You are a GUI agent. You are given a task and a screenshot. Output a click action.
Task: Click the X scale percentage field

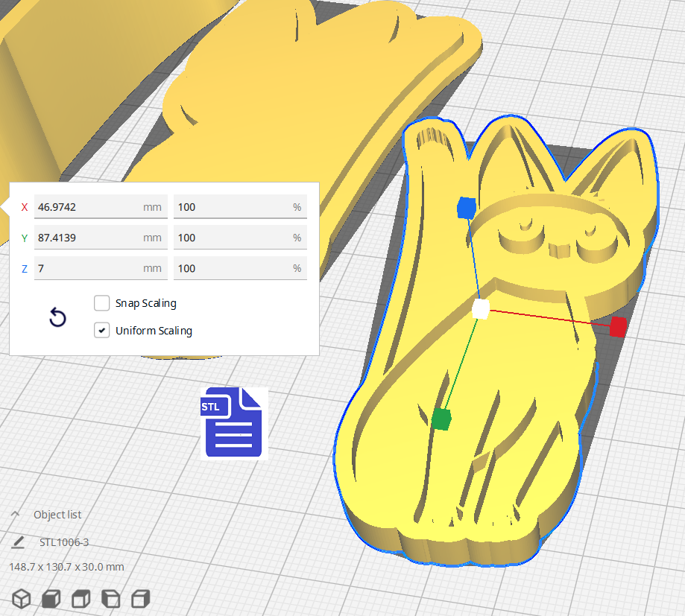pyautogui.click(x=231, y=207)
